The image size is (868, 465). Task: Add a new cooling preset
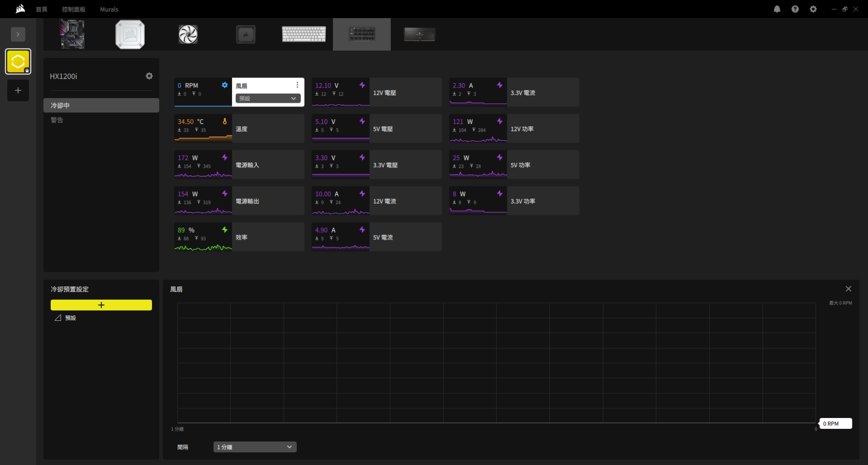click(x=101, y=305)
